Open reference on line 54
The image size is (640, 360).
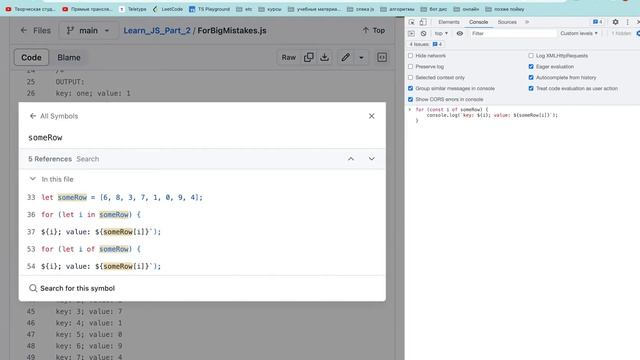point(202,266)
